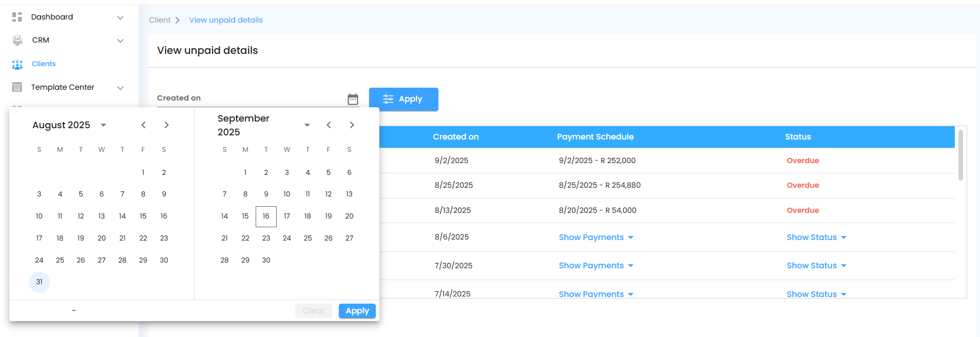Click Overdue status in 8/25/2025 row
Viewport: 980px width, 337px height.
pos(803,185)
